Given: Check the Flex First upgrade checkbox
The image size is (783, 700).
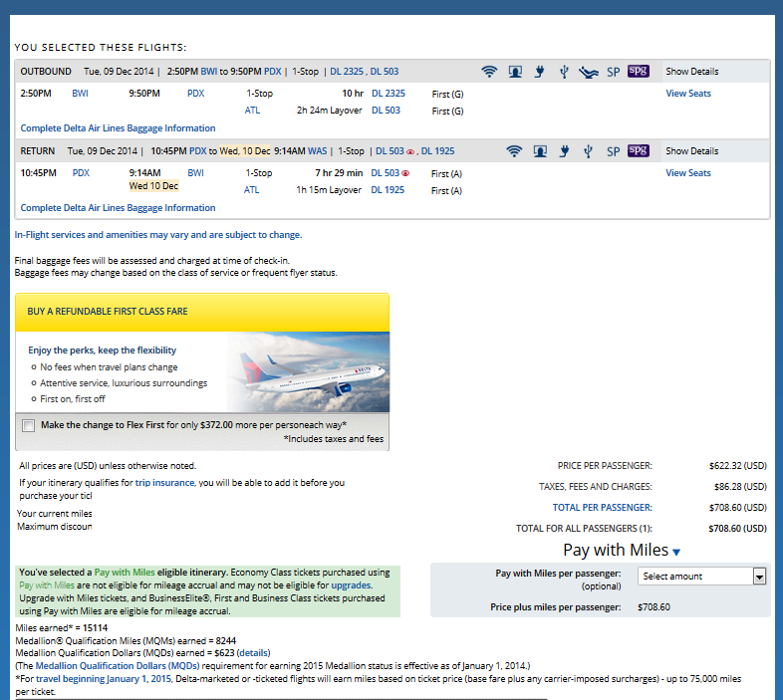Looking at the screenshot, I should [28, 425].
